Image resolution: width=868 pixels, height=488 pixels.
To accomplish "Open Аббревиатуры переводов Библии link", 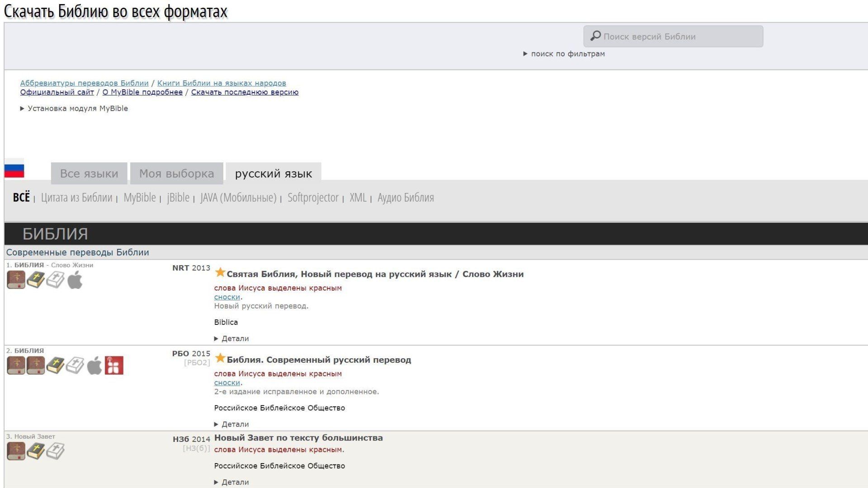I will click(x=84, y=83).
